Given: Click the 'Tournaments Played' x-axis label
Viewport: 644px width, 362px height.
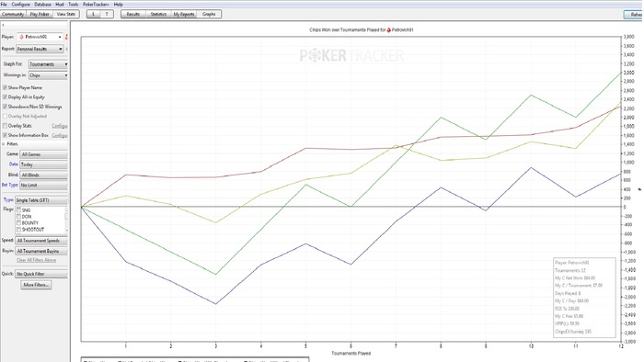Looking at the screenshot, I should coord(351,353).
